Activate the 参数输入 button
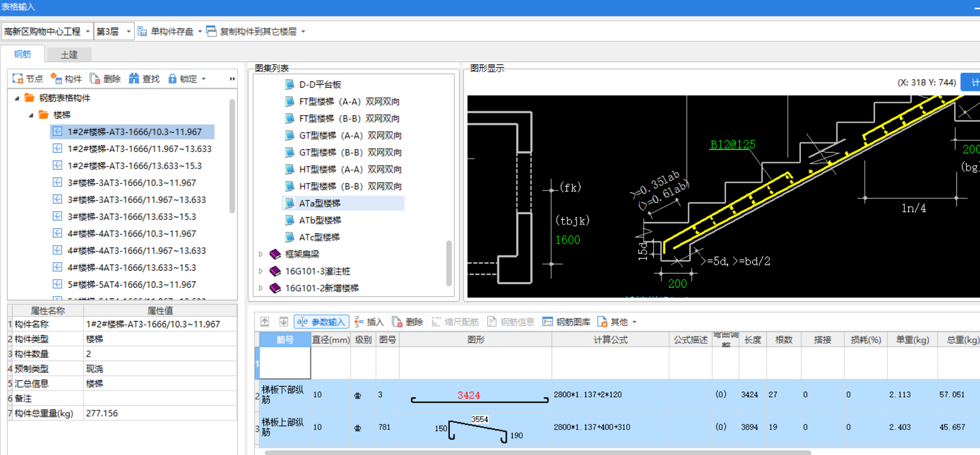 coord(321,322)
